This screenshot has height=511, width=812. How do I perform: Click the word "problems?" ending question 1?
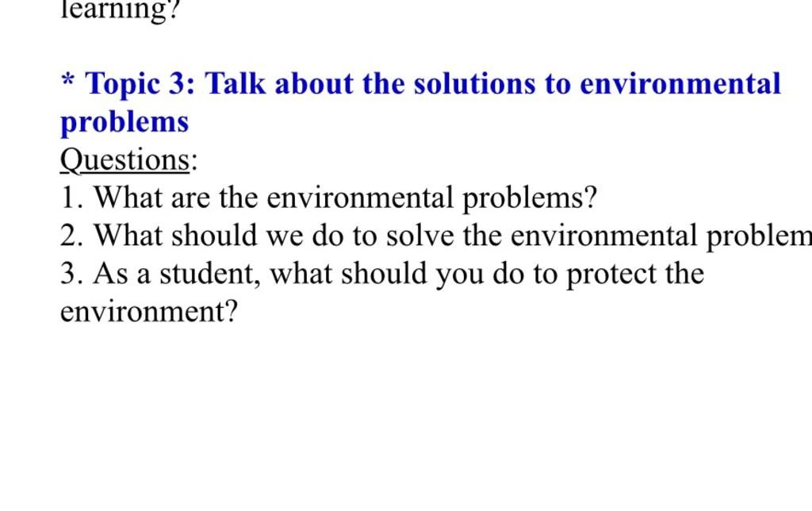(530, 198)
